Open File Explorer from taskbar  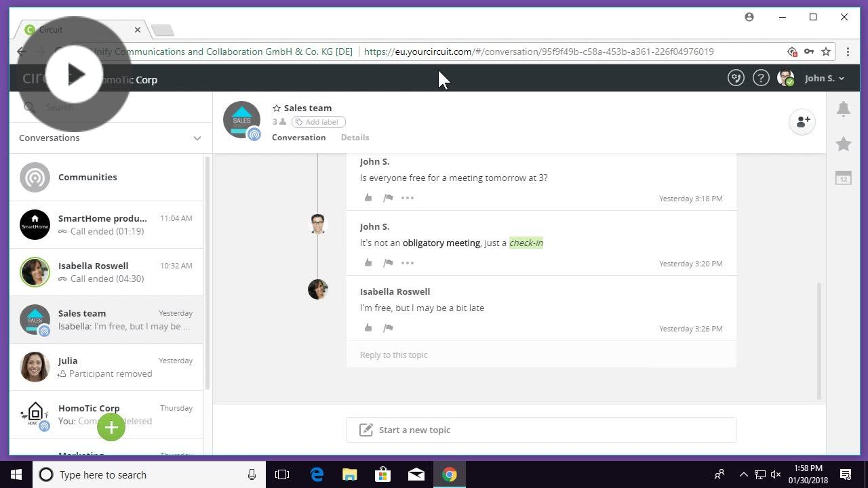click(350, 474)
